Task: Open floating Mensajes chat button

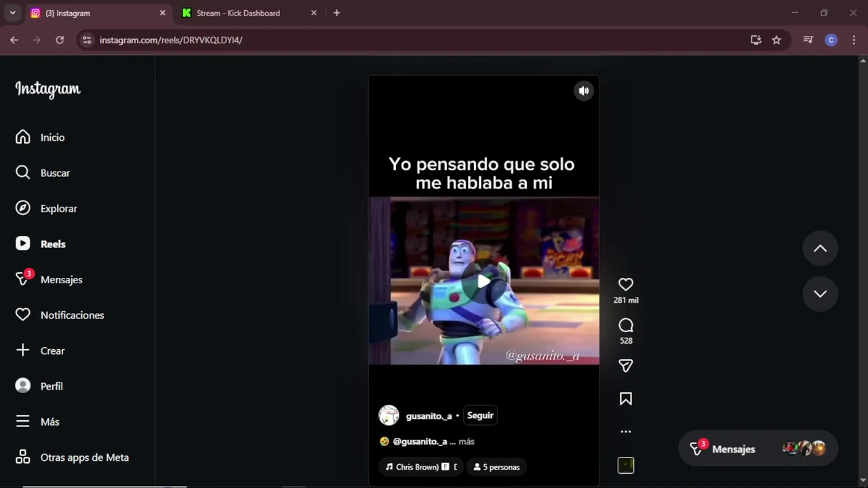Action: click(757, 449)
